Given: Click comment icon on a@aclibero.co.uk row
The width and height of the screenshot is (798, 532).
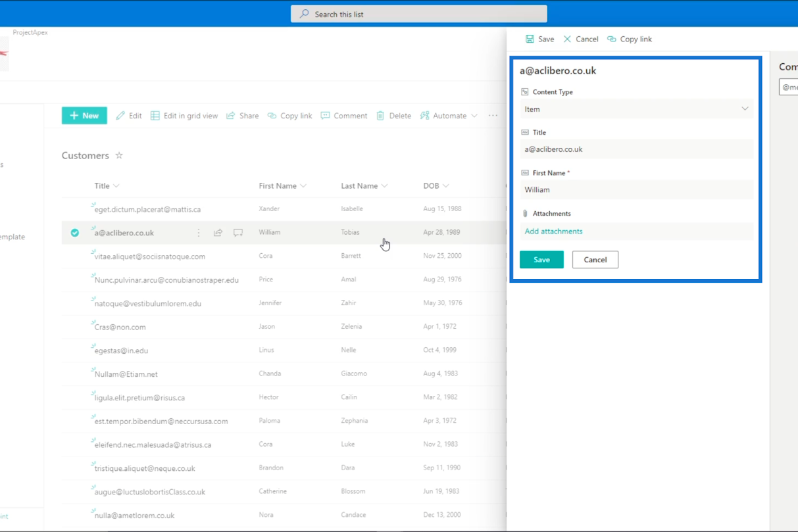Looking at the screenshot, I should point(238,233).
